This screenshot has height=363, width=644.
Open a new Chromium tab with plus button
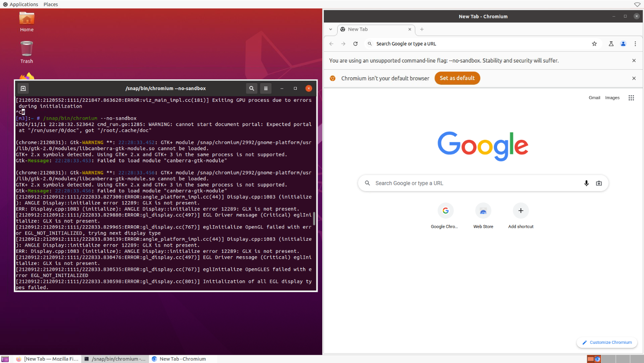[x=422, y=29]
